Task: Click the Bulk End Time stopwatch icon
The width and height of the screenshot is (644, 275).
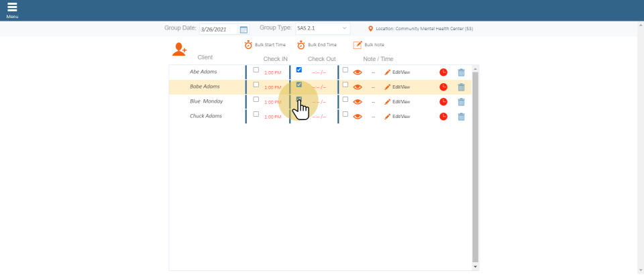Action: (301, 45)
